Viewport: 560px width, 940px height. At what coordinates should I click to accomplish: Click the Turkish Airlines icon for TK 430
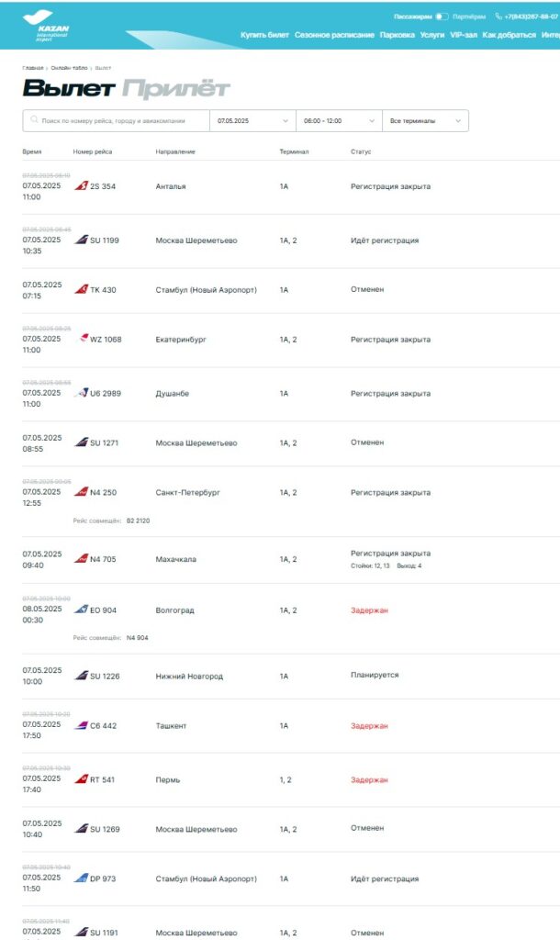(x=81, y=289)
